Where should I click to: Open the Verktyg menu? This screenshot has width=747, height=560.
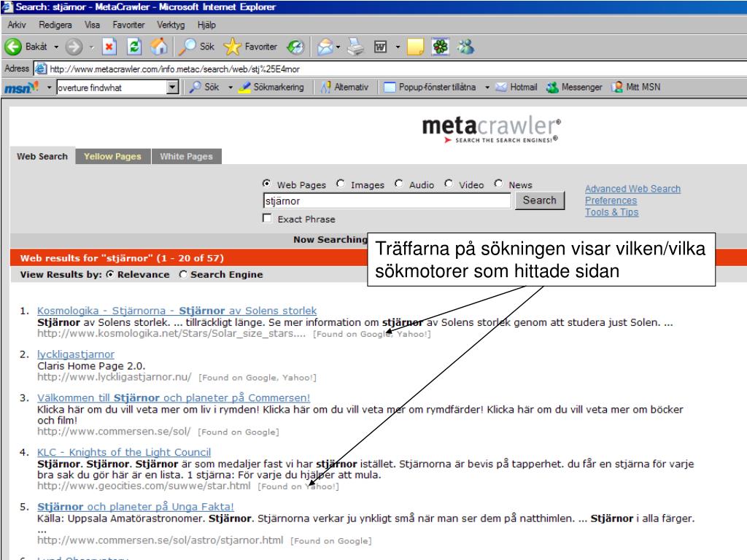click(x=171, y=25)
